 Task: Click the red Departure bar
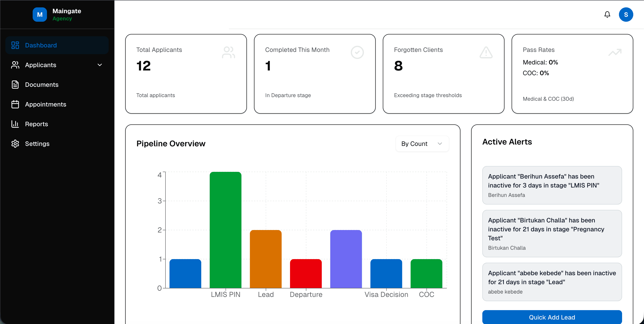(306, 273)
